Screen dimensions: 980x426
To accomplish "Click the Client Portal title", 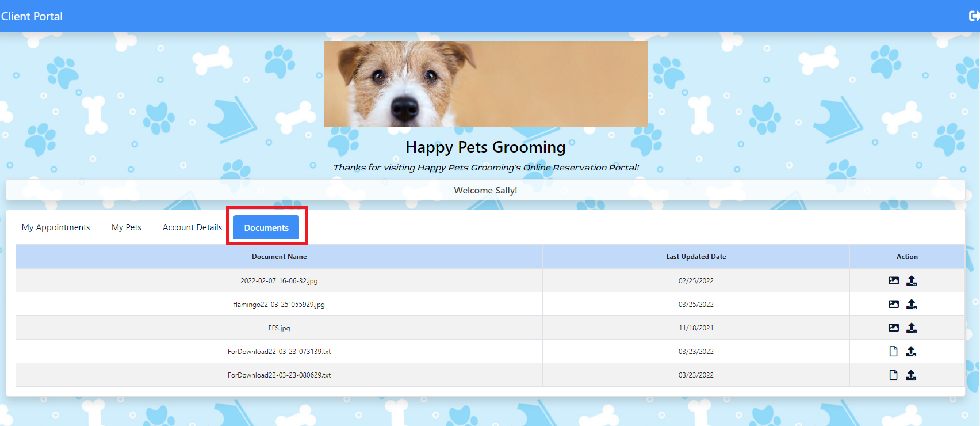I will 32,16.
